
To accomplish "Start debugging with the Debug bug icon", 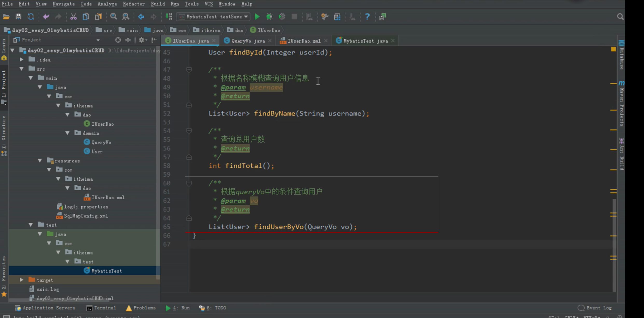I will (269, 17).
